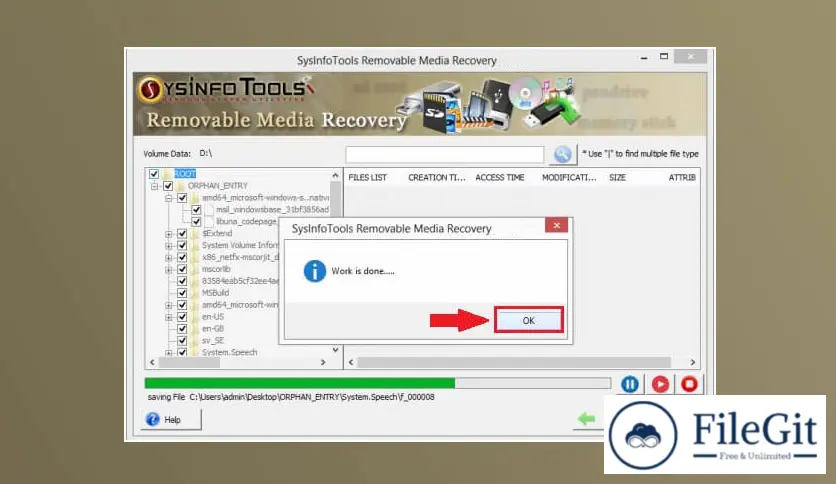Go back using the green arrow icon
The image size is (836, 484).
click(586, 419)
